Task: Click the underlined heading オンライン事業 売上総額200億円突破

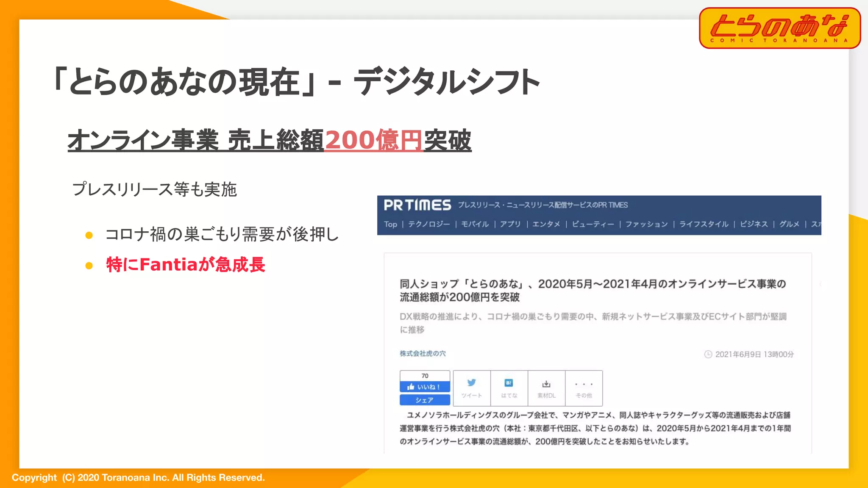Action: [270, 140]
